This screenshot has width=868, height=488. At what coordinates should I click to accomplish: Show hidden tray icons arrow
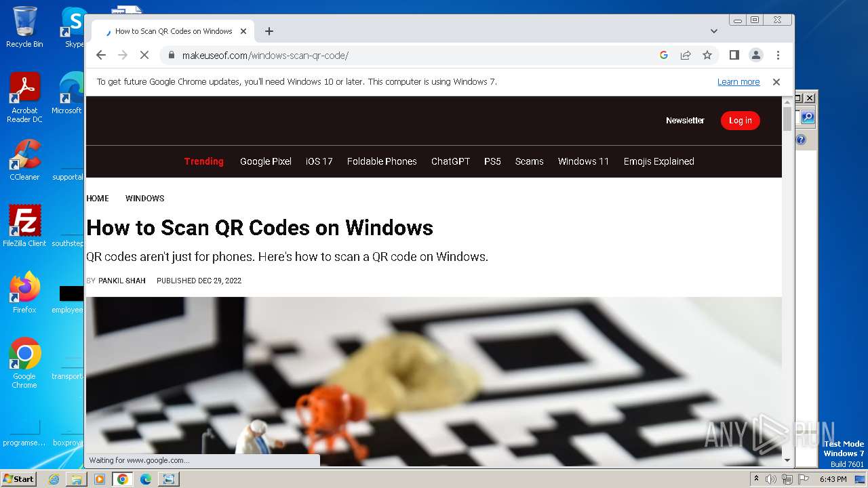tap(756, 479)
